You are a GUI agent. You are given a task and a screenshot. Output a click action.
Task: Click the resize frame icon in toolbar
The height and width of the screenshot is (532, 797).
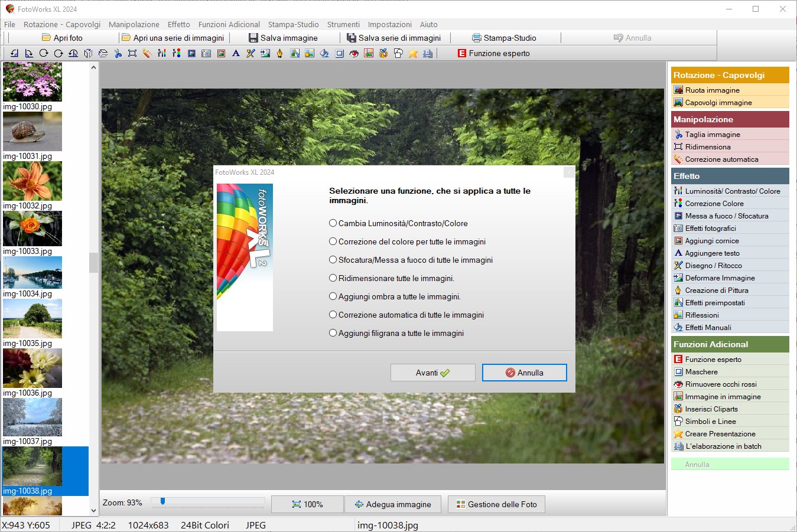coord(132,53)
